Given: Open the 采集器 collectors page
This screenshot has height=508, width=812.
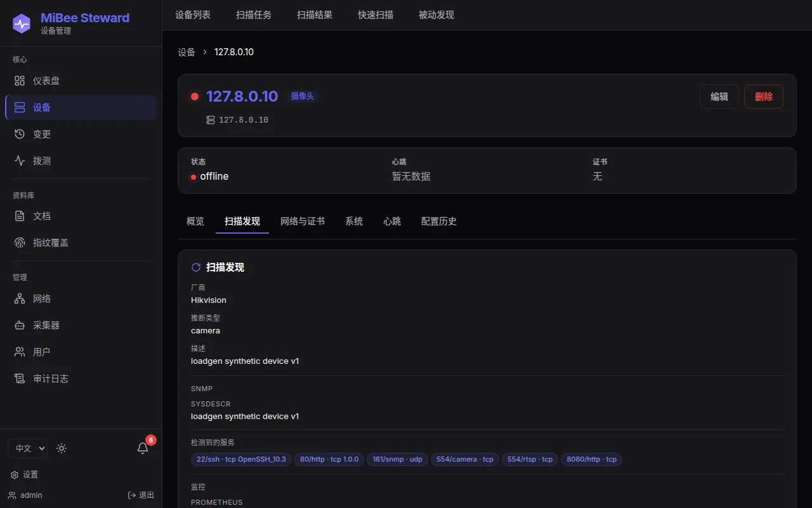Looking at the screenshot, I should coord(81,325).
